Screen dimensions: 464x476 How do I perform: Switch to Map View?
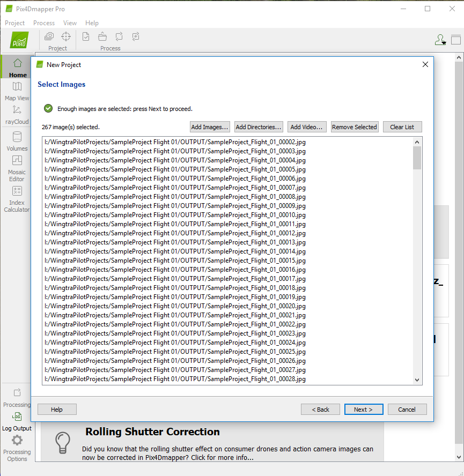(x=17, y=93)
